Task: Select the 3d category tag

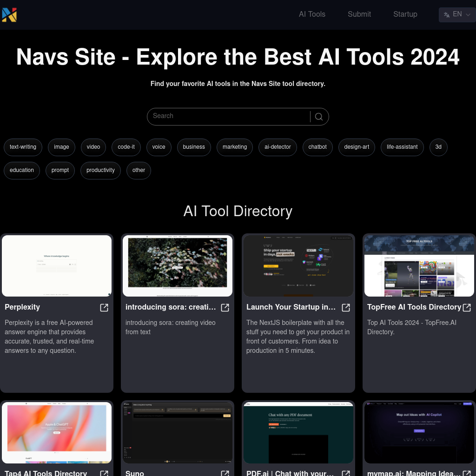Action: click(438, 147)
